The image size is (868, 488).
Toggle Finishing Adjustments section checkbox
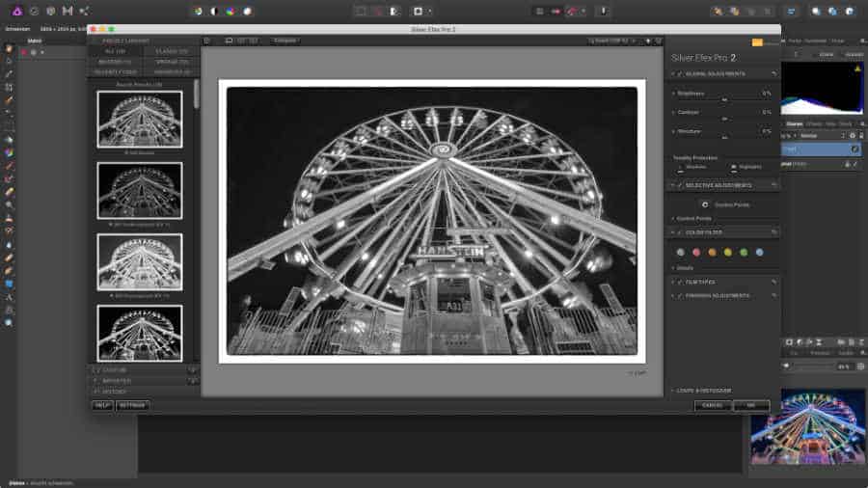pos(680,295)
